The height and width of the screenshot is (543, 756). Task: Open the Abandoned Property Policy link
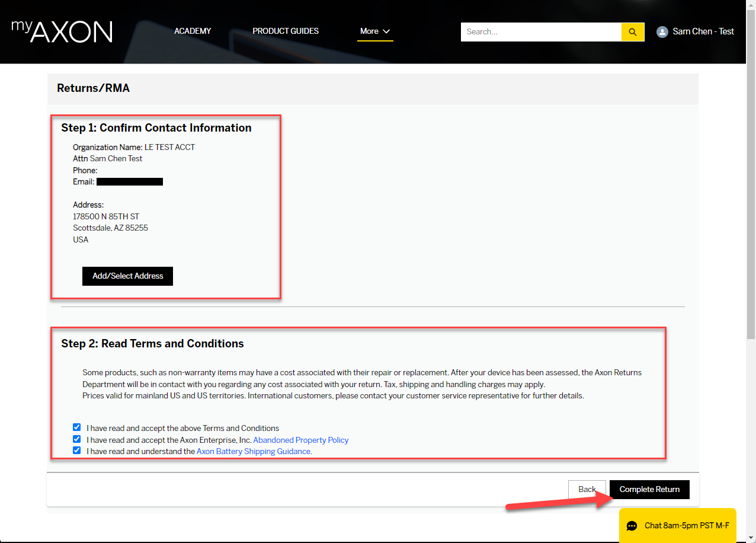[x=300, y=440]
